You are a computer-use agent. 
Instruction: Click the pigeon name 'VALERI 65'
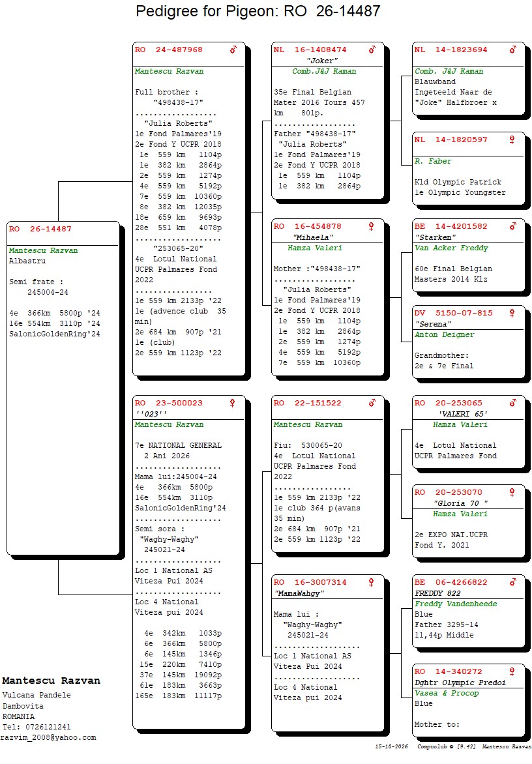click(x=463, y=414)
